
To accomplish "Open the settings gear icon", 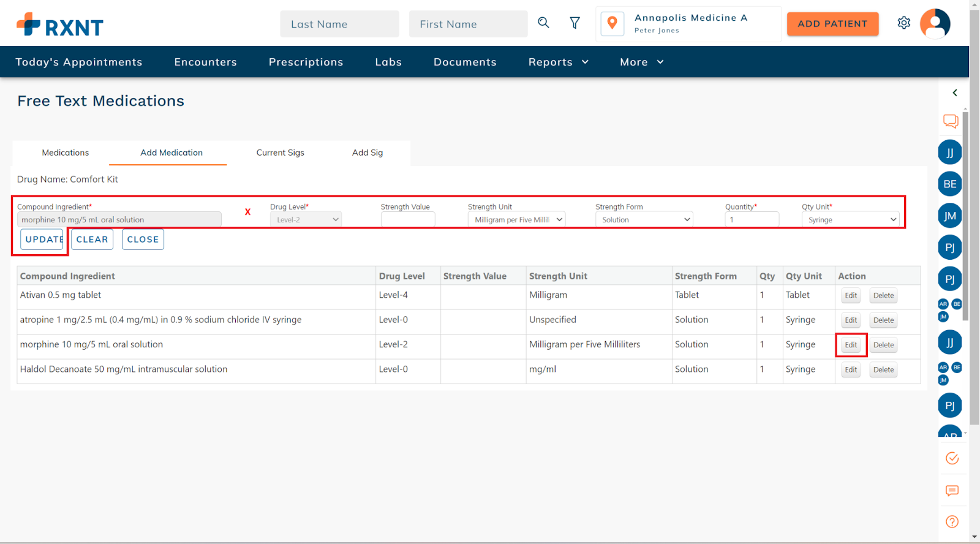I will click(903, 23).
